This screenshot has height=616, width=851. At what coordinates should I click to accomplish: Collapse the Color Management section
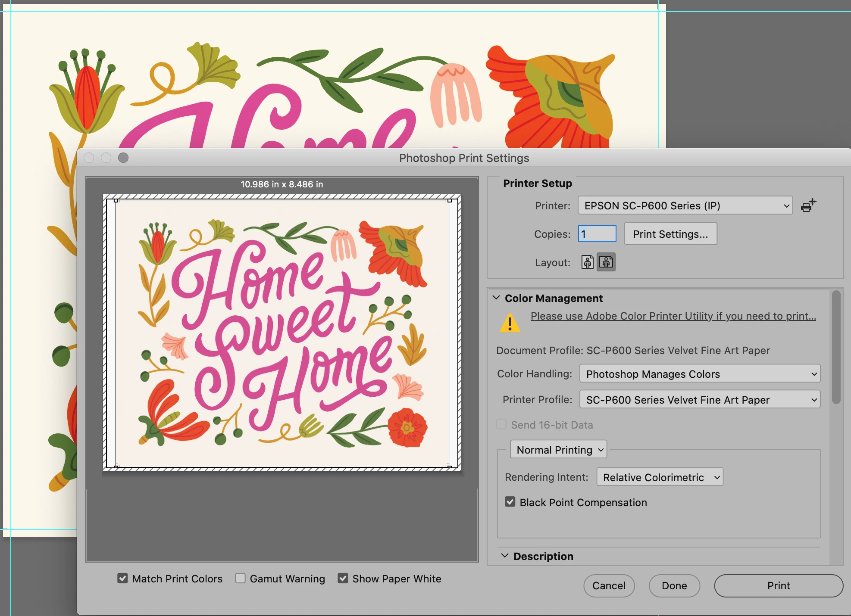[x=496, y=298]
